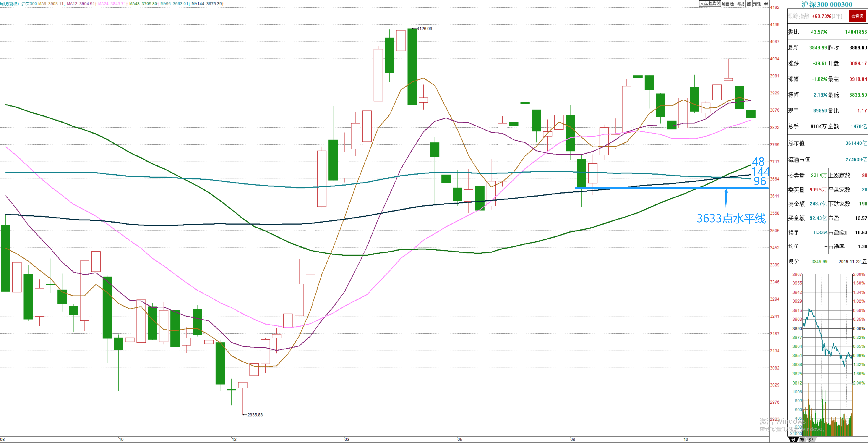Image resolution: width=868 pixels, height=443 pixels.
Task: Select the 3633点水平线 annotation text
Action: pyautogui.click(x=731, y=218)
